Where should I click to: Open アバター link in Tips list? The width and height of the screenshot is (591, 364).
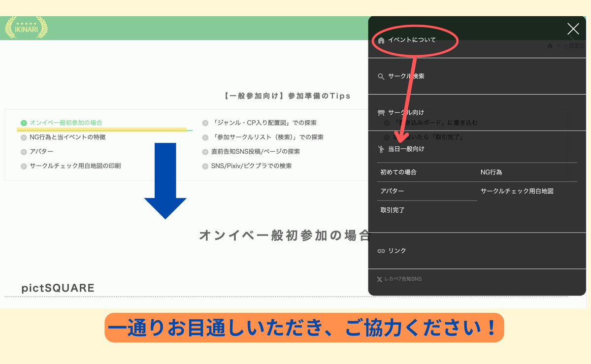41,151
